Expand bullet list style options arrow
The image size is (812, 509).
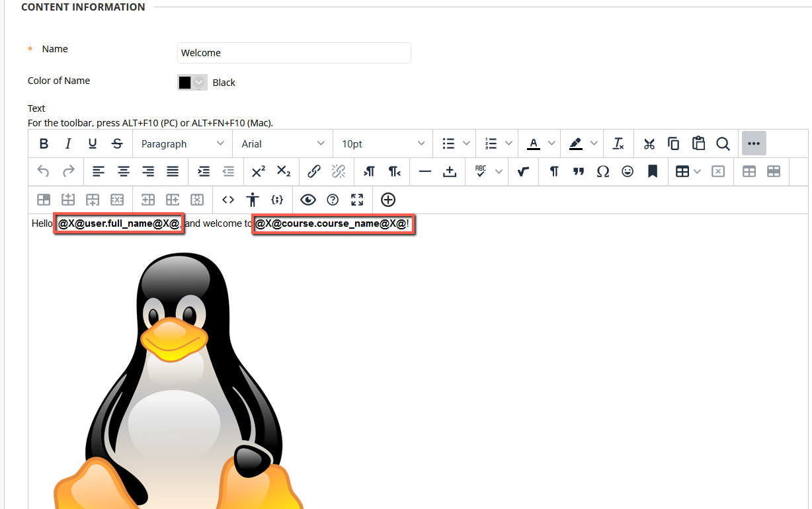pos(466,143)
